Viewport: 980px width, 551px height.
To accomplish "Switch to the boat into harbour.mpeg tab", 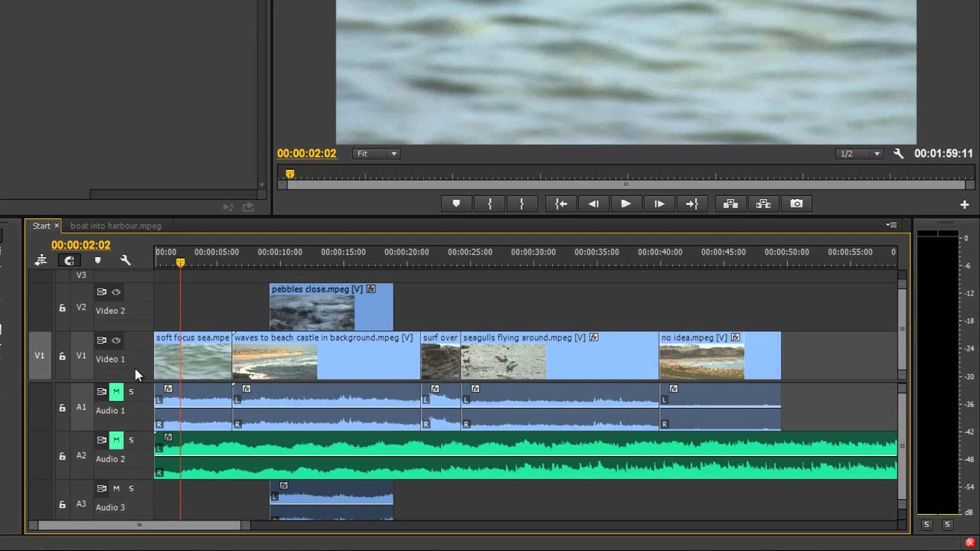I will coord(115,225).
